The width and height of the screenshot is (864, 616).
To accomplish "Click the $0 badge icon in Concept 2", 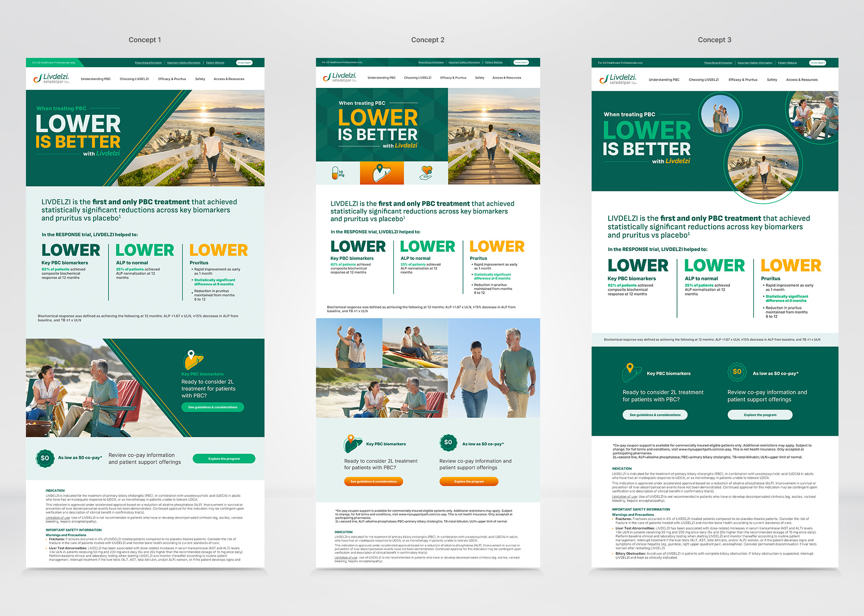I will pyautogui.click(x=448, y=442).
